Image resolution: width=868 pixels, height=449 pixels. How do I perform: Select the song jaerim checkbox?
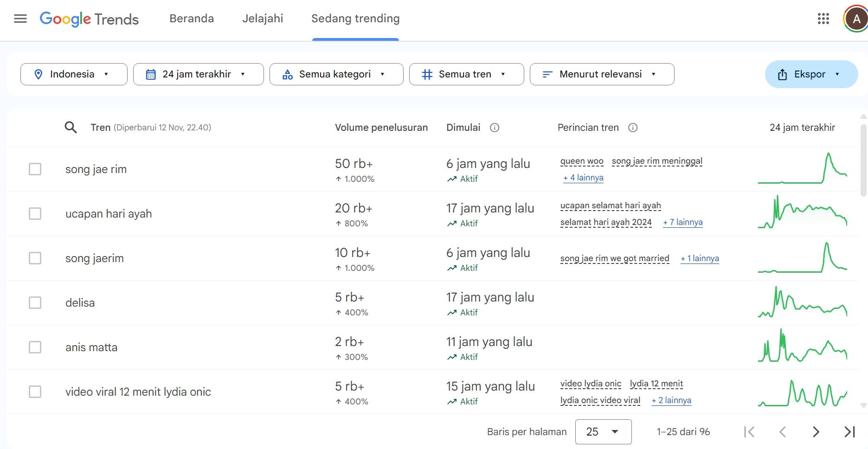(35, 258)
